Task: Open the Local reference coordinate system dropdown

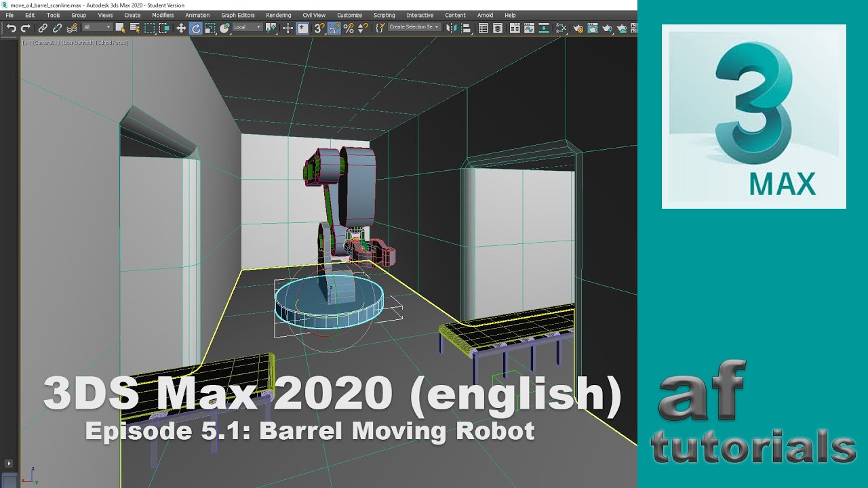Action: tap(248, 28)
